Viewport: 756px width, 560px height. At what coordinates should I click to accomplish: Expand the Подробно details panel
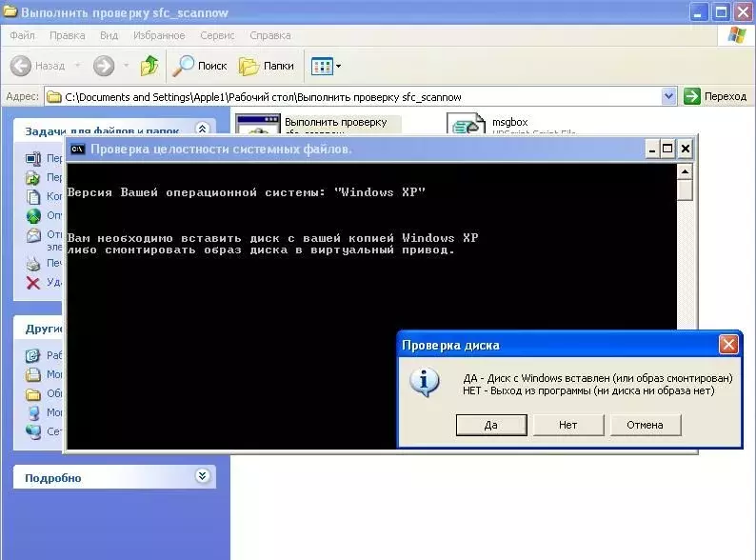coord(202,476)
